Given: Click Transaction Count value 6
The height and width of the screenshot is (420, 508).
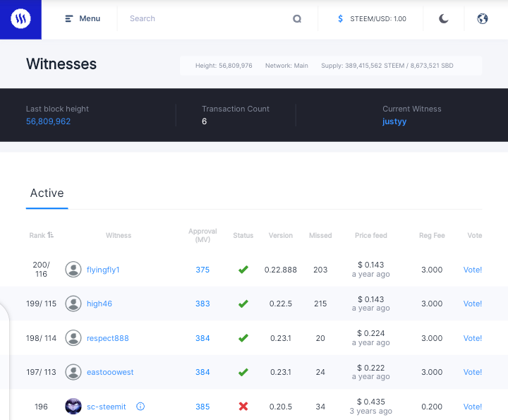Looking at the screenshot, I should point(204,121).
